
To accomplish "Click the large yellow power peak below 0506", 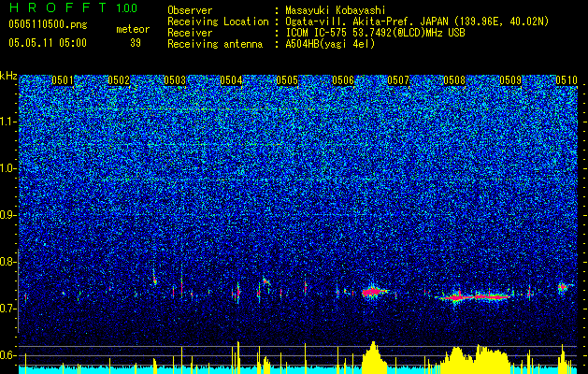I will click(x=374, y=358).
